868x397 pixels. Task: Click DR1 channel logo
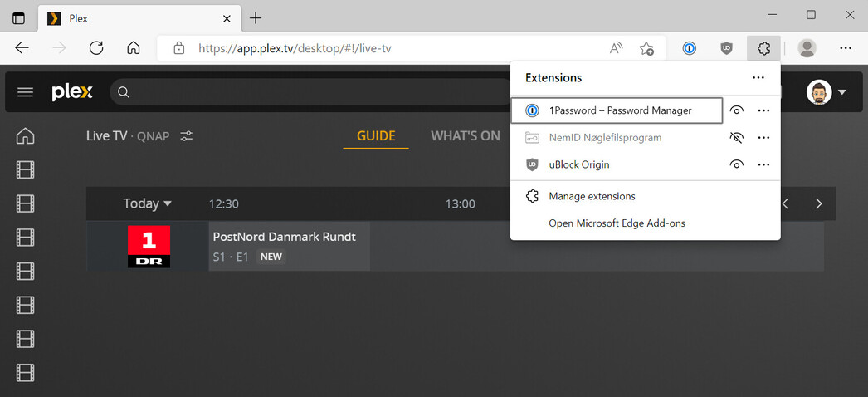point(149,247)
